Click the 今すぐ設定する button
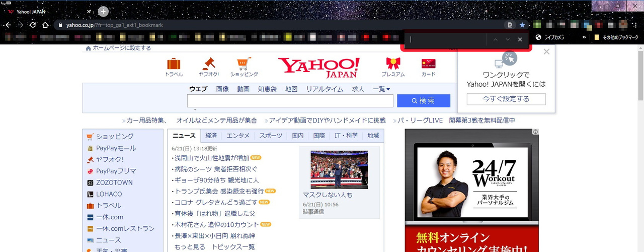 click(x=506, y=99)
